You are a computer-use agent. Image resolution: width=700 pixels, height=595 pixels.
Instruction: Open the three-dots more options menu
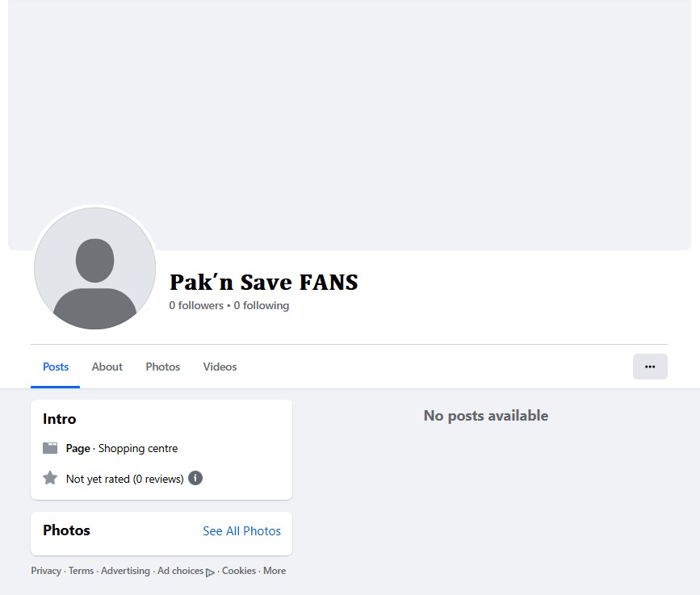click(650, 367)
